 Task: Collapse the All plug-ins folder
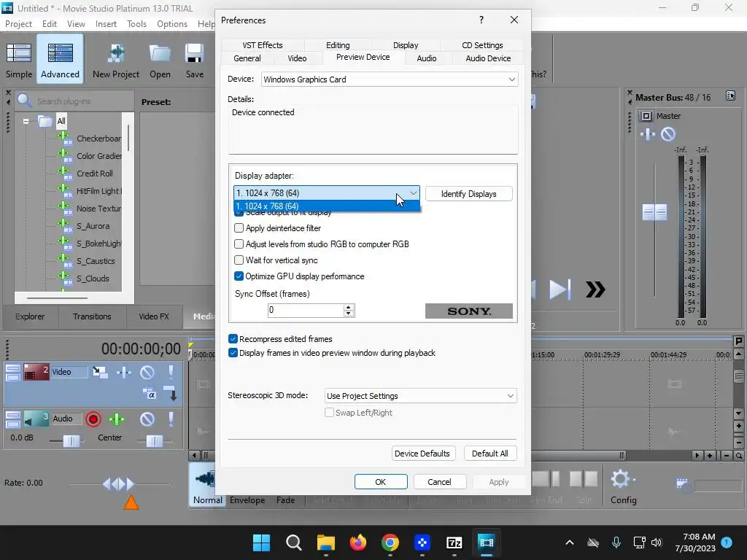pyautogui.click(x=26, y=121)
